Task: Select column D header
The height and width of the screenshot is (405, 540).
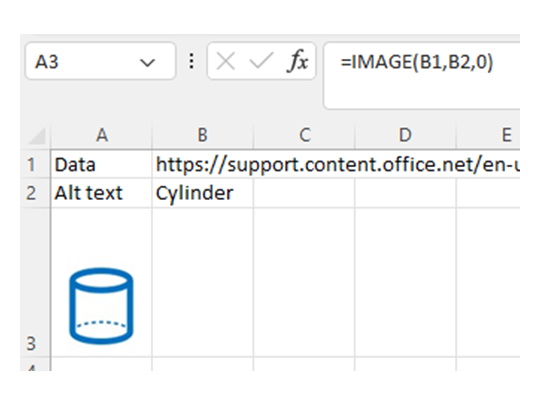Action: (x=405, y=135)
